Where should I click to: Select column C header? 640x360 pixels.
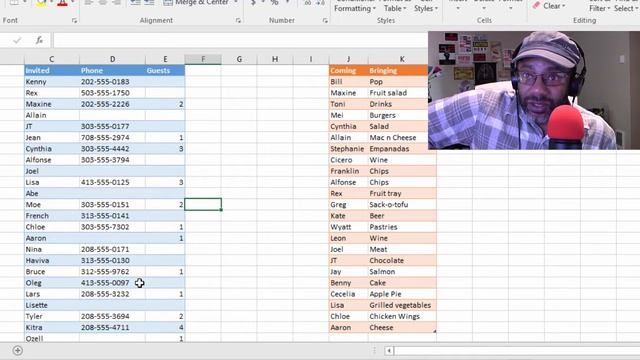point(52,59)
